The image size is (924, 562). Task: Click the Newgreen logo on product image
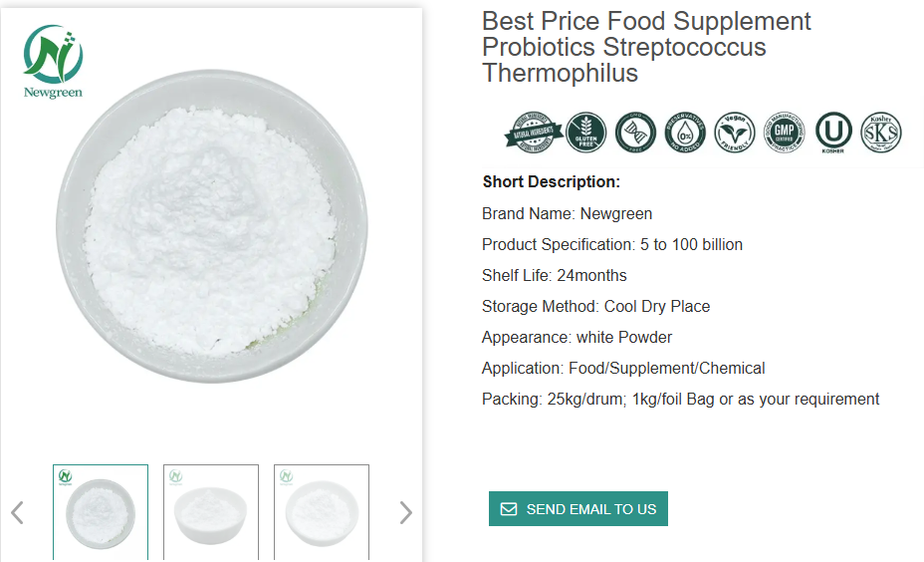tap(54, 62)
